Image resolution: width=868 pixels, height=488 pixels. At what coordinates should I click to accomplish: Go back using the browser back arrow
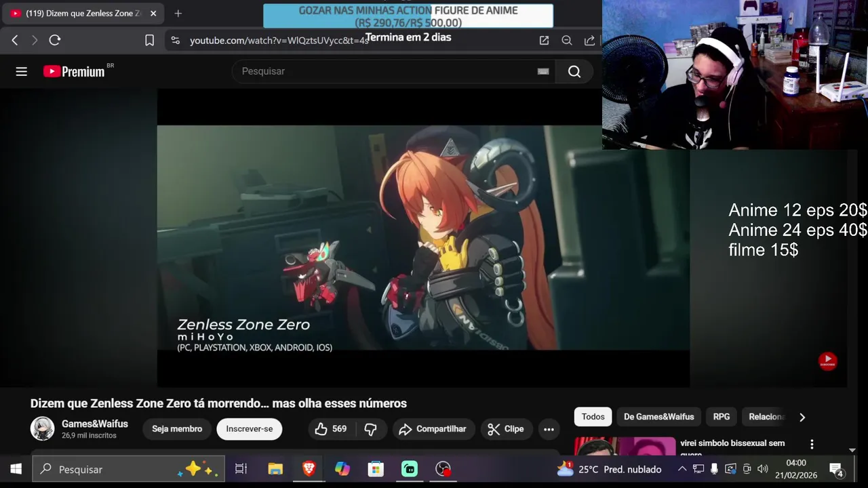15,41
